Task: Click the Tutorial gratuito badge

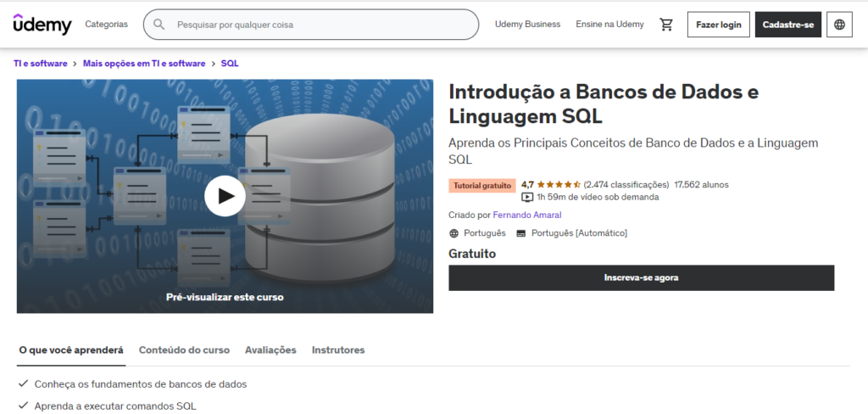Action: tap(482, 186)
